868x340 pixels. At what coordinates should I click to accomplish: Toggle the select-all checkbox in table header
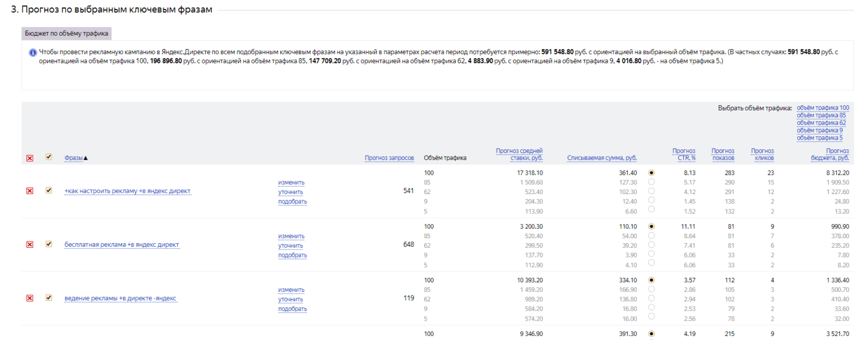pyautogui.click(x=49, y=157)
